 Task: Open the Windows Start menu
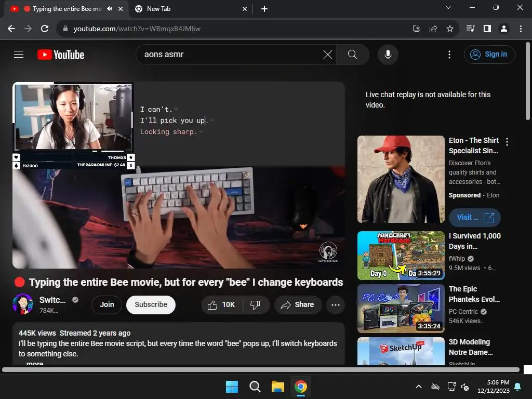tap(232, 387)
